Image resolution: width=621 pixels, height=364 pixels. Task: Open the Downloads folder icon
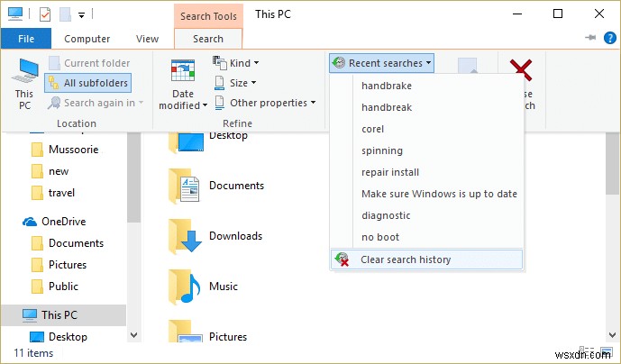point(184,237)
